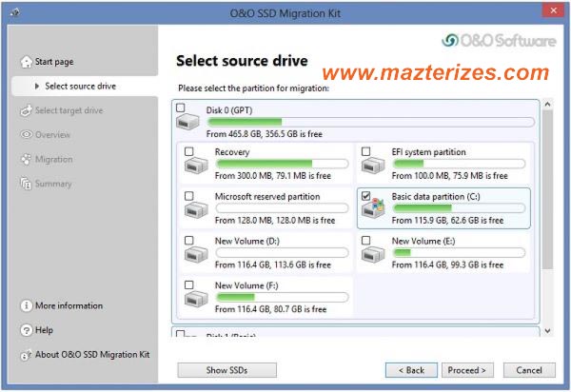The height and width of the screenshot is (392, 571).
Task: Click the arrow beside Select source drive
Action: (x=36, y=87)
